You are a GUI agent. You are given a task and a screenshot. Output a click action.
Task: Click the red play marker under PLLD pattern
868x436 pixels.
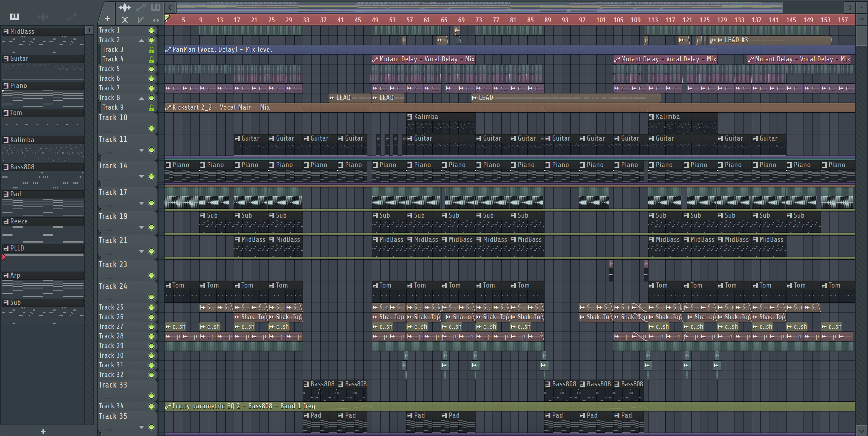click(x=4, y=257)
